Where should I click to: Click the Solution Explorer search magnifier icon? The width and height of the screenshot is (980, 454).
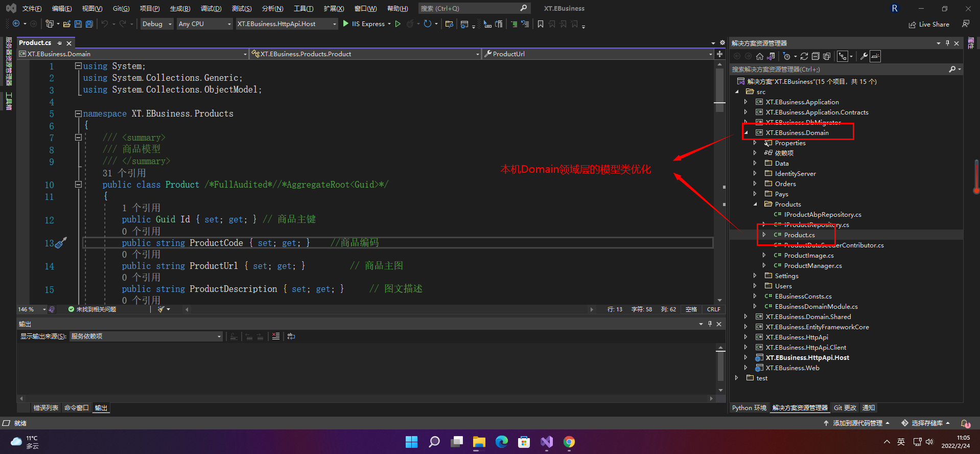point(952,69)
